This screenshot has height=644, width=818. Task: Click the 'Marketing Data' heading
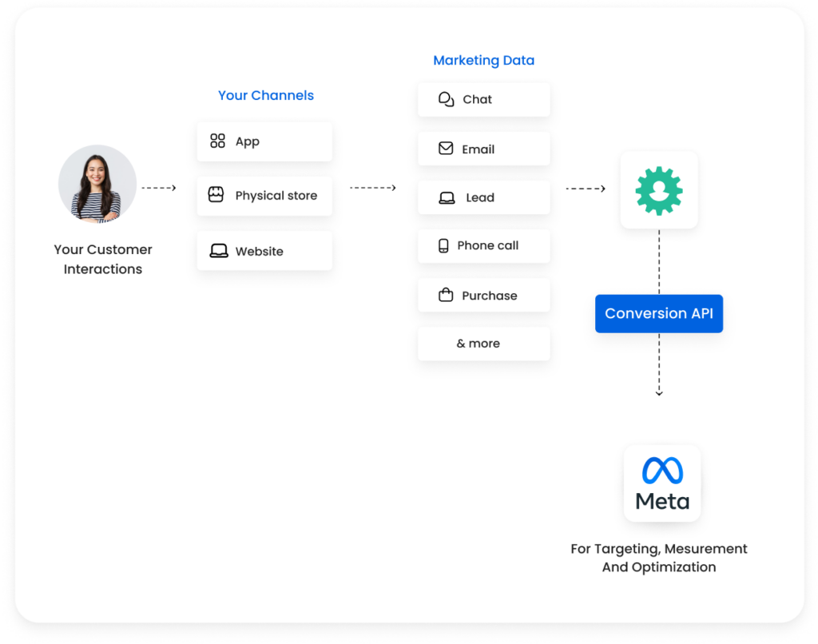point(483,60)
